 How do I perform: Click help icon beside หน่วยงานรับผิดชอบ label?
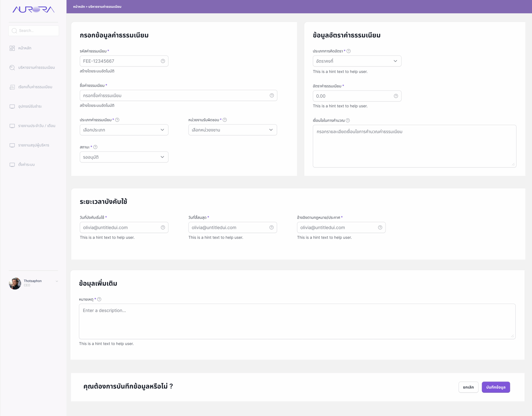point(225,120)
